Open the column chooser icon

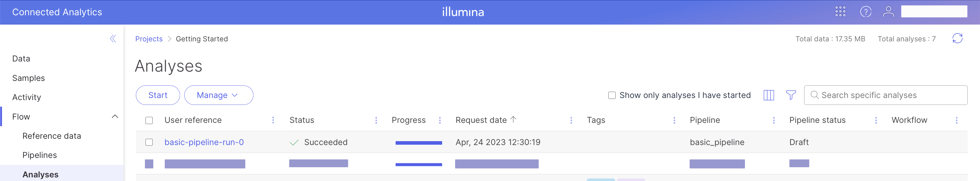[768, 95]
